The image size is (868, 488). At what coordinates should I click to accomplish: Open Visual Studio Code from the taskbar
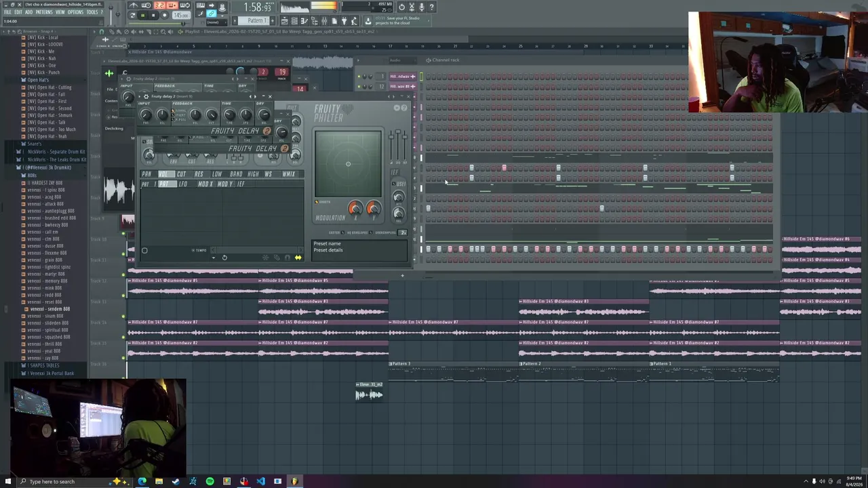point(260,481)
